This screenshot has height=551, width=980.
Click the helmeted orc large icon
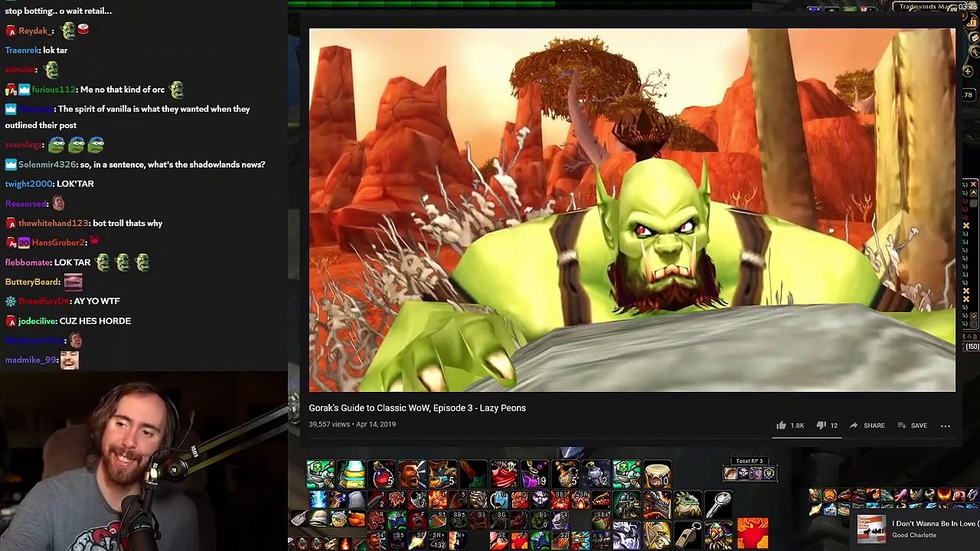tap(627, 505)
